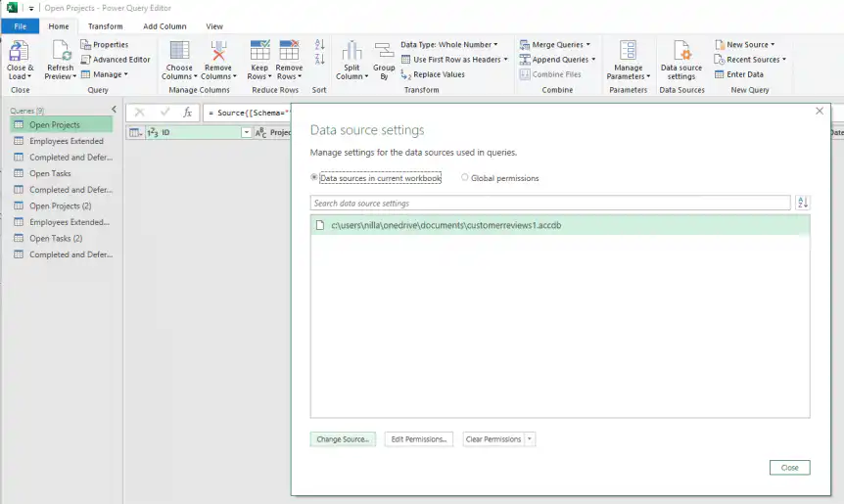Switch to the Home tab
Viewport: 844px width, 504px height.
tap(59, 26)
